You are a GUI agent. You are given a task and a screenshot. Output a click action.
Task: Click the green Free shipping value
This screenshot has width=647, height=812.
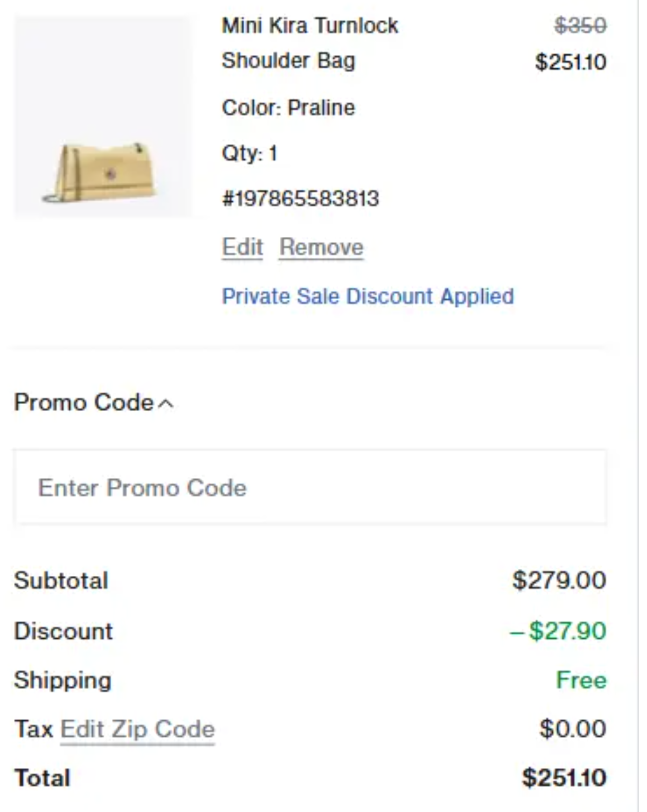[x=581, y=680]
